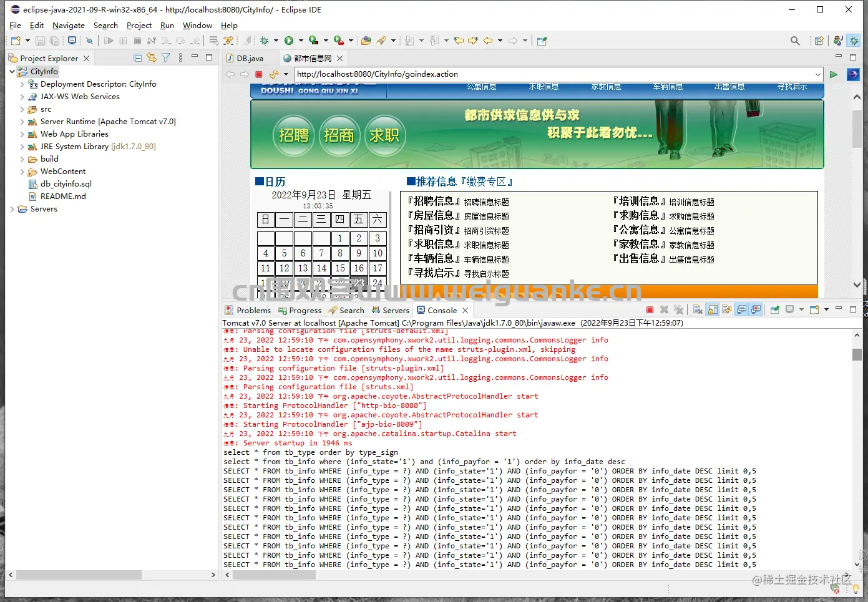Click the red Terminate button in Console
Image resolution: width=868 pixels, height=602 pixels.
point(650,310)
